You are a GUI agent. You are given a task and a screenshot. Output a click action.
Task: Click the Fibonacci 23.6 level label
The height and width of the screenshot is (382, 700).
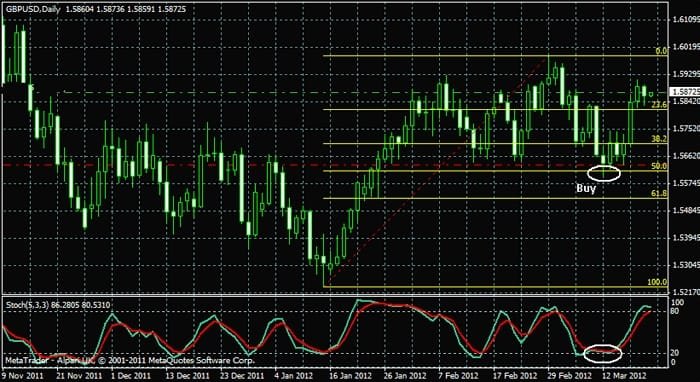tap(660, 105)
